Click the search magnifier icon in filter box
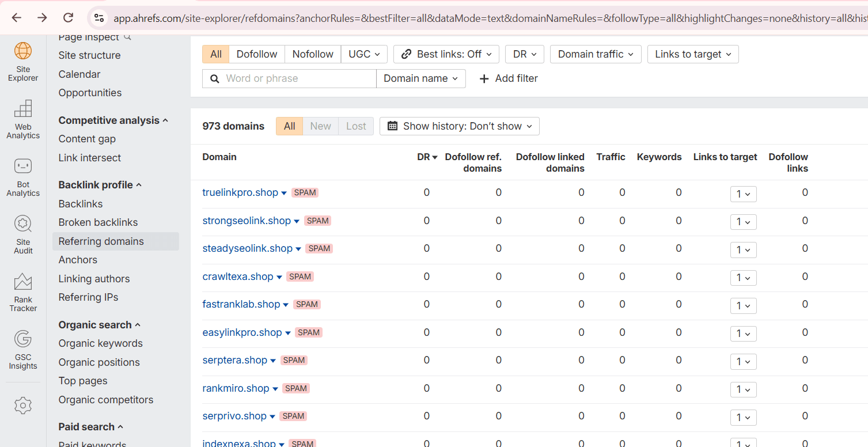Image resolution: width=868 pixels, height=447 pixels. coord(215,78)
